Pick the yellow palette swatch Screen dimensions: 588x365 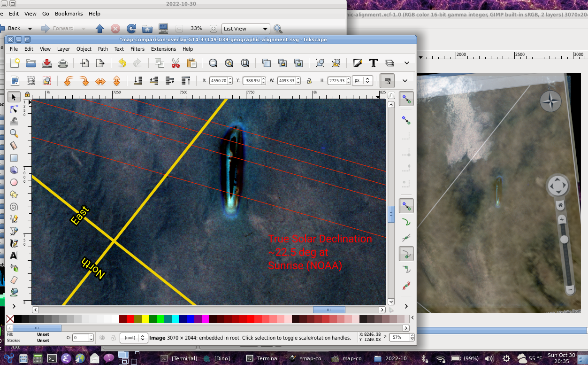[x=145, y=319]
